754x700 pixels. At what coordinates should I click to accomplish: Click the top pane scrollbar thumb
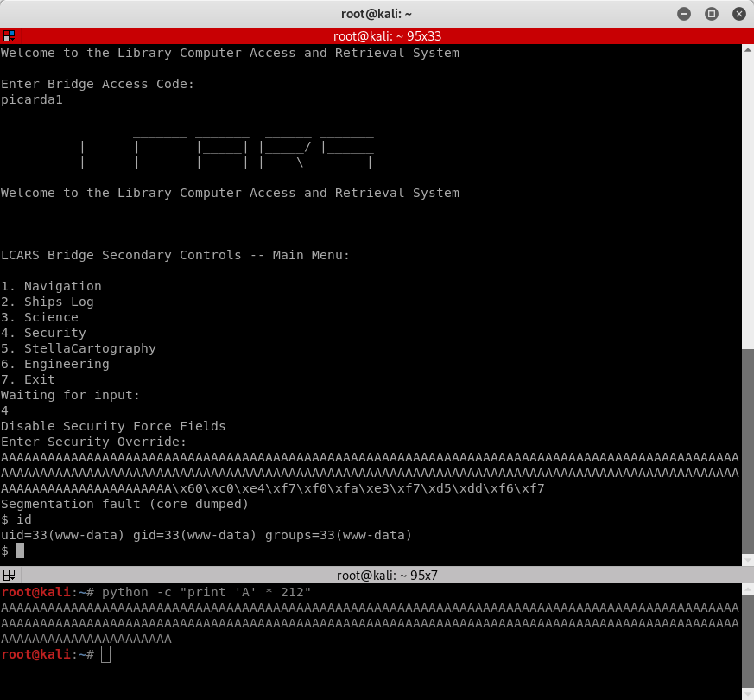tap(748, 451)
